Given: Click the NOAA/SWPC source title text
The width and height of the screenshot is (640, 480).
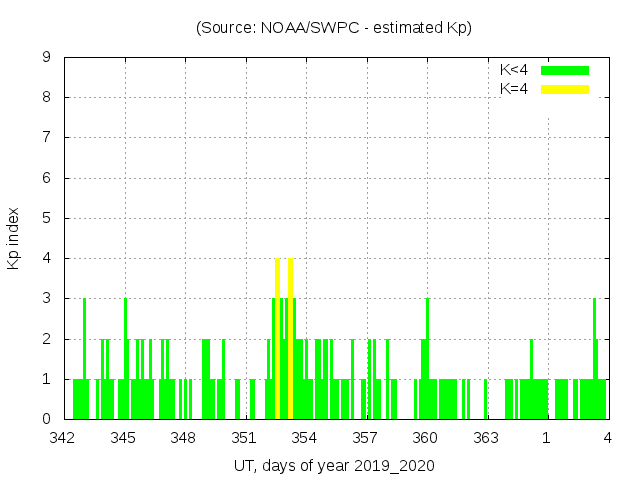Looking at the screenshot, I should pyautogui.click(x=333, y=28).
